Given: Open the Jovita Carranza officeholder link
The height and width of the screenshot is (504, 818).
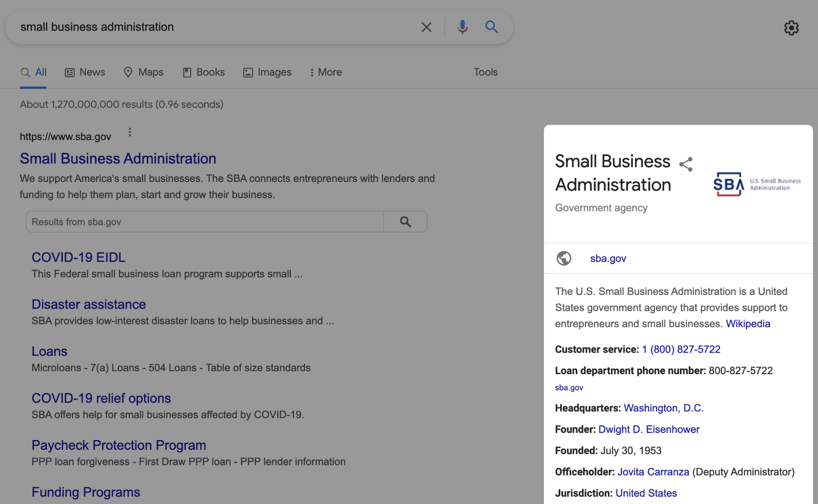Looking at the screenshot, I should [x=653, y=472].
